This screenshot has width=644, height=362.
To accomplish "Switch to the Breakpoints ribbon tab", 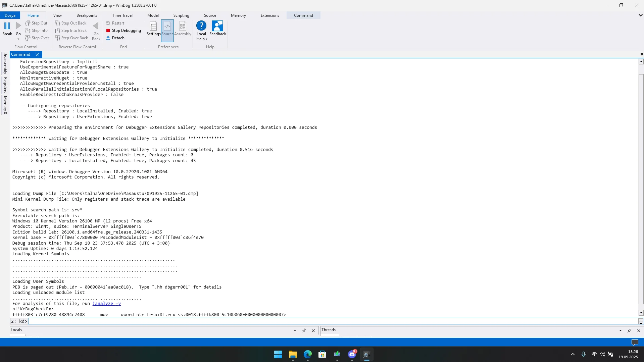I will 87,15.
